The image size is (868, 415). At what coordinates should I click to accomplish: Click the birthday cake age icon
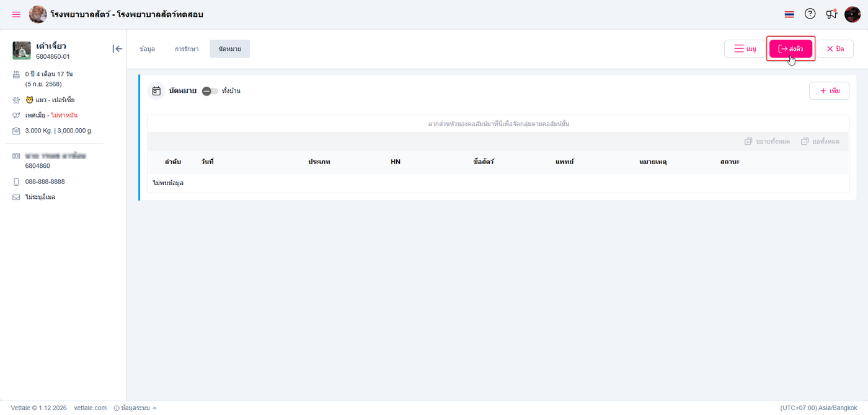(x=16, y=74)
